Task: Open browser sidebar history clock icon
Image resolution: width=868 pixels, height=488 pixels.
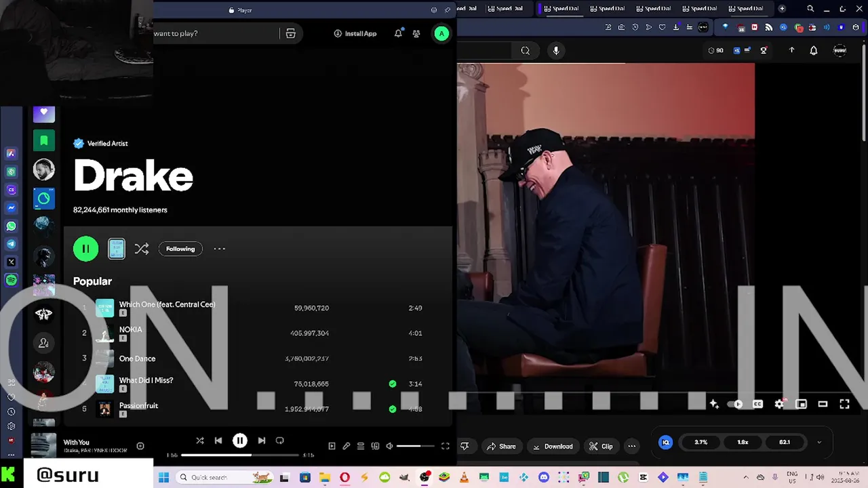Action: click(11, 411)
